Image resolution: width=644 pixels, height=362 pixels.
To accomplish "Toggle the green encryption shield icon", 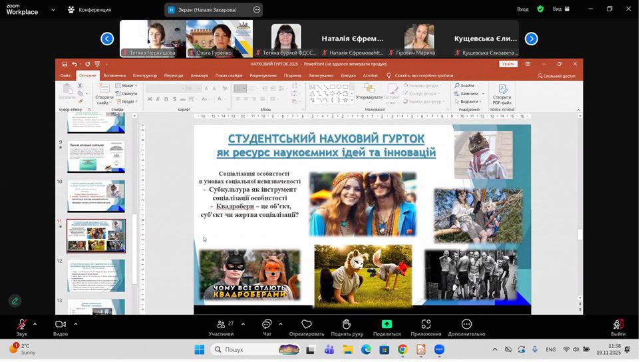I will (540, 9).
